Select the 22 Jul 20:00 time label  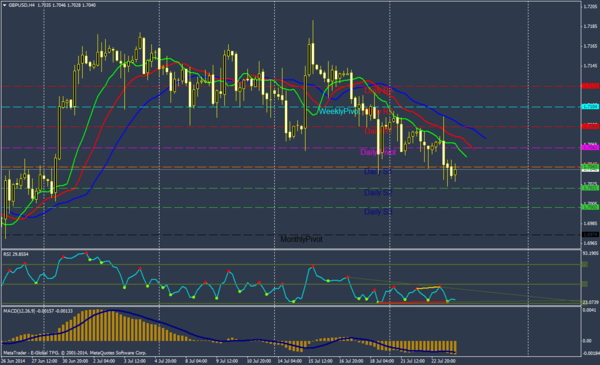(443, 361)
